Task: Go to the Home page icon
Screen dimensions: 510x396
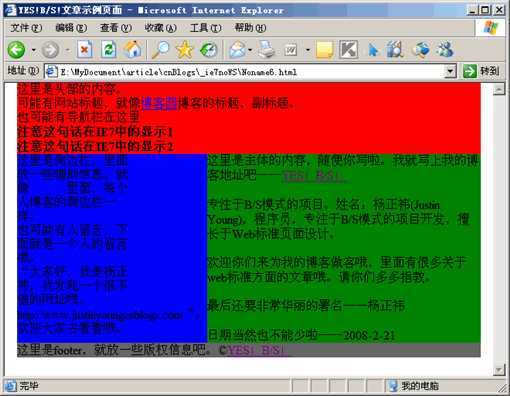Action: [133, 49]
